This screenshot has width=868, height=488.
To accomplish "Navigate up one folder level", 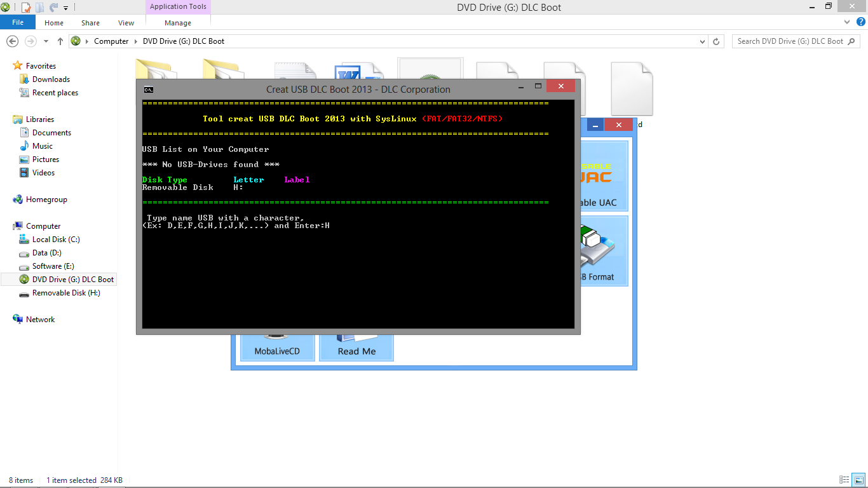I will [x=60, y=41].
